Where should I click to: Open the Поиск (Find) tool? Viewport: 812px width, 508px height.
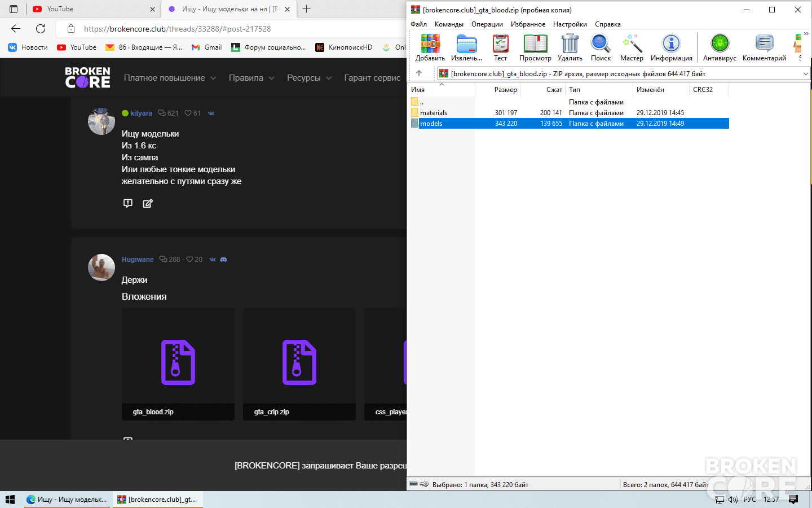[x=601, y=47]
